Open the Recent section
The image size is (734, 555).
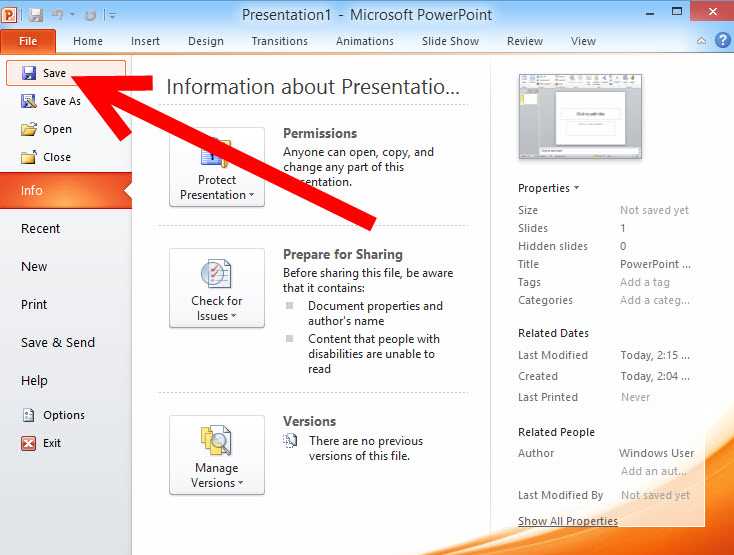(x=40, y=228)
